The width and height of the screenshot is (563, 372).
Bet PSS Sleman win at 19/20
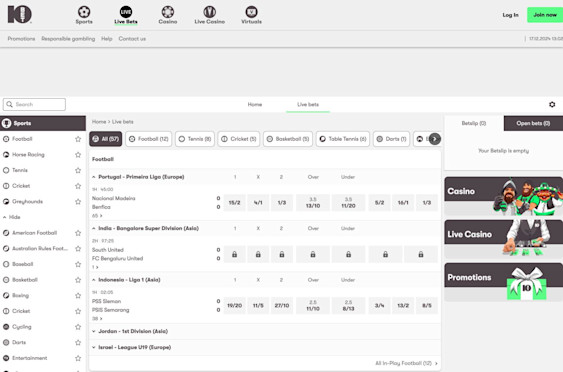click(x=234, y=306)
